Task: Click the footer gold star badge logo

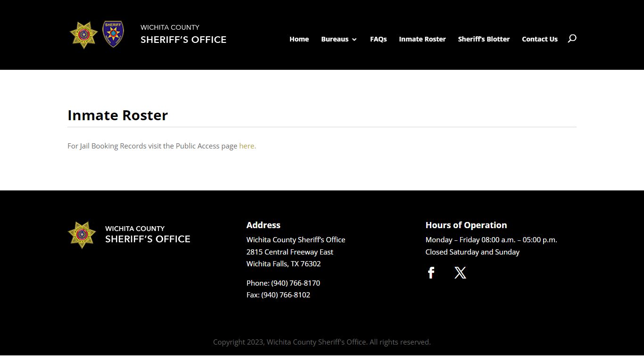Action: pos(82,235)
